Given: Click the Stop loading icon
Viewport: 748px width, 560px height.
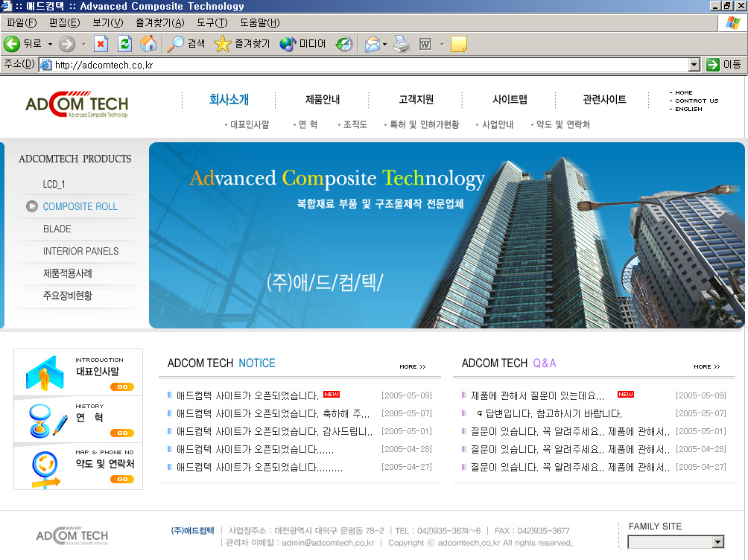Looking at the screenshot, I should point(101,44).
